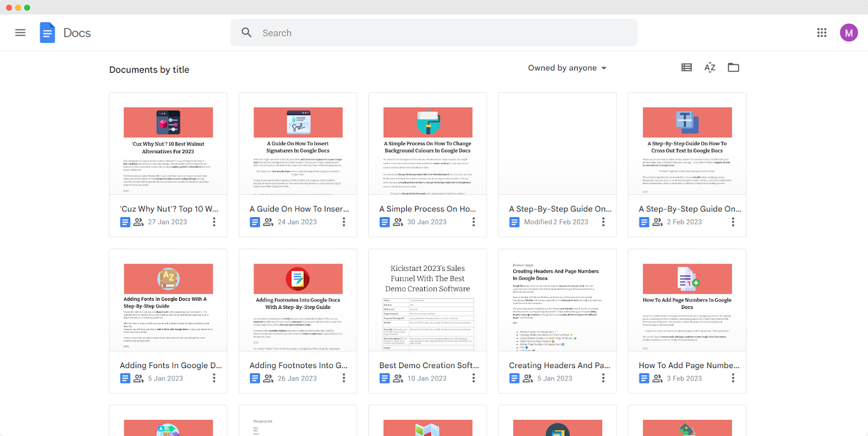The width and height of the screenshot is (868, 436).
Task: Click the Docs file icon beside "3 Feb 2023"
Action: 644,378
